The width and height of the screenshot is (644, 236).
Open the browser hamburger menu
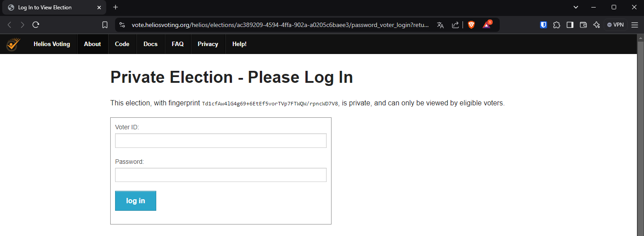[x=634, y=25]
